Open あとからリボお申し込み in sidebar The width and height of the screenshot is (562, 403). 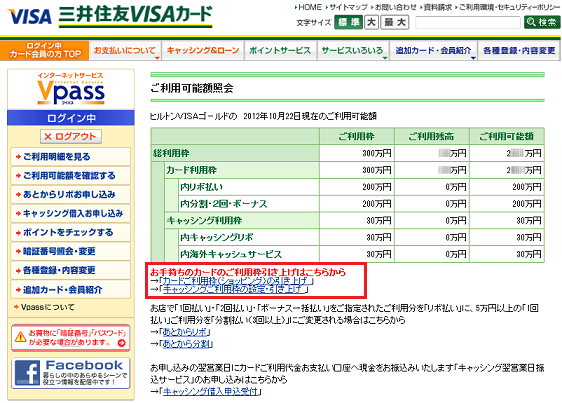coord(71,195)
